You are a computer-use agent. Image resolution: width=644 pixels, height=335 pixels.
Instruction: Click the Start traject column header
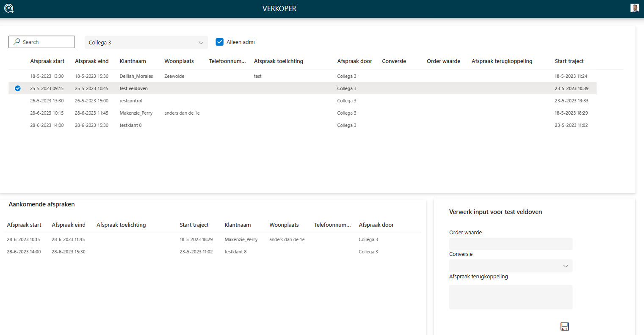[569, 61]
